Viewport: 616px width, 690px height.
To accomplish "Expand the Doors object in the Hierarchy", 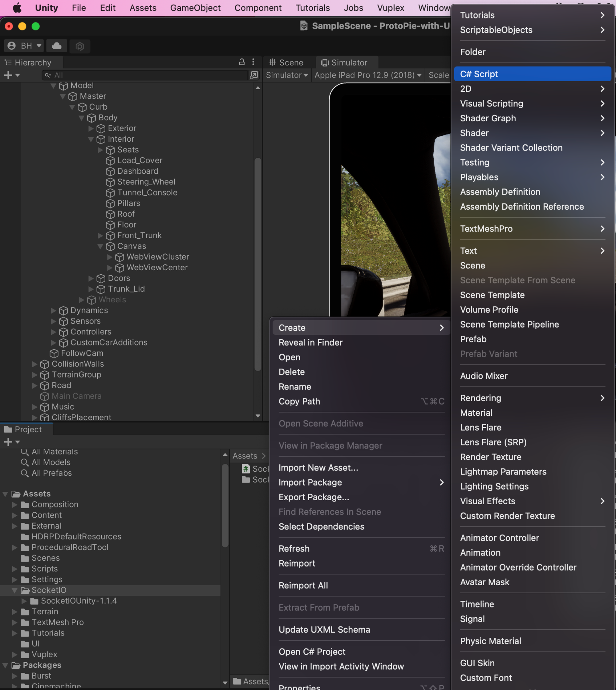I will pyautogui.click(x=91, y=279).
